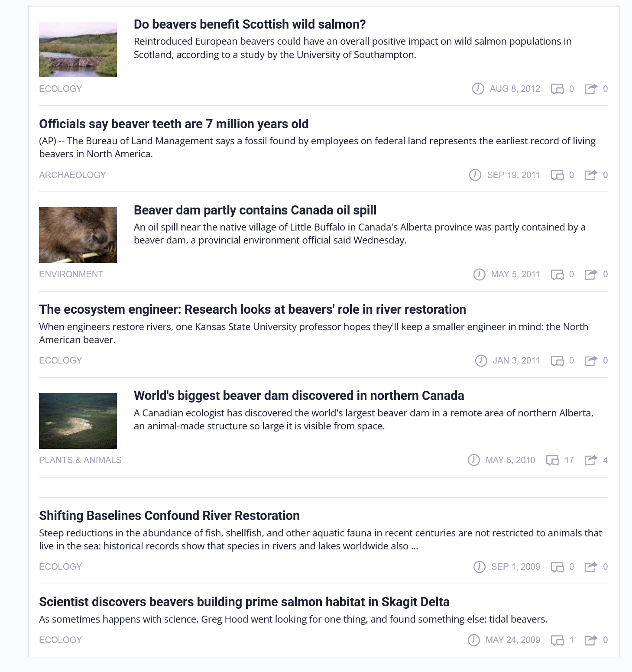
Task: Open 'Beaver dam partly contains Canada oil spill'
Action: pos(255,210)
